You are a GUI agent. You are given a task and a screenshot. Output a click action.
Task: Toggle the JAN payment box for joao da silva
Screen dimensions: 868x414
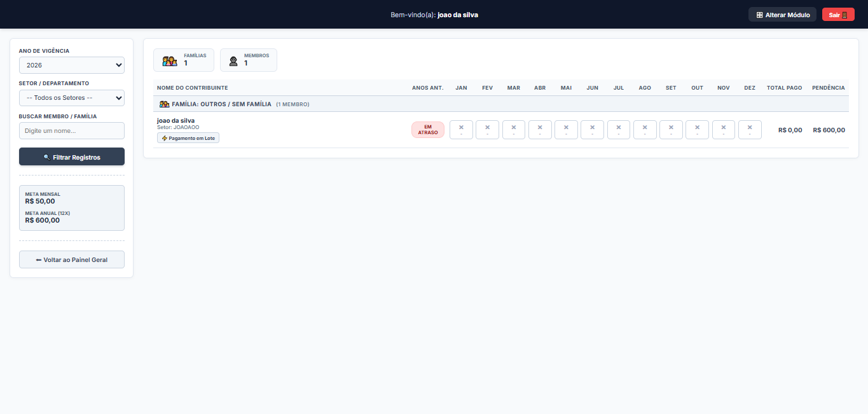point(461,130)
